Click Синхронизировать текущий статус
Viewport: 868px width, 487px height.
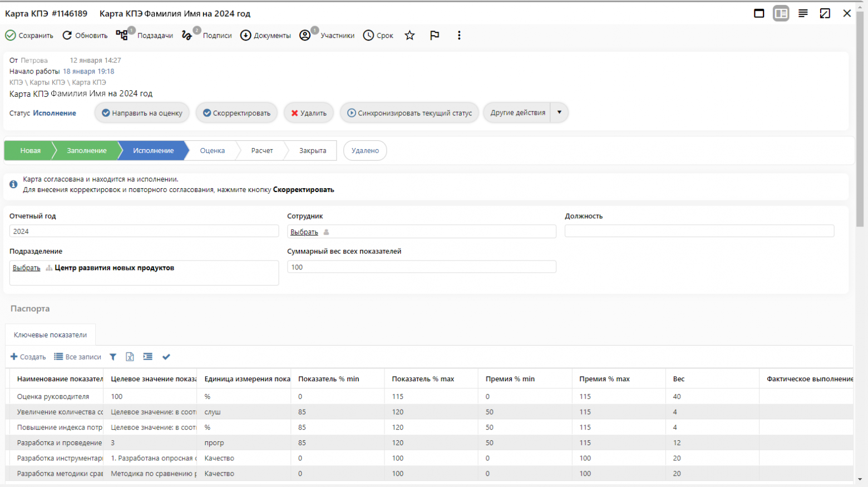[x=410, y=113]
